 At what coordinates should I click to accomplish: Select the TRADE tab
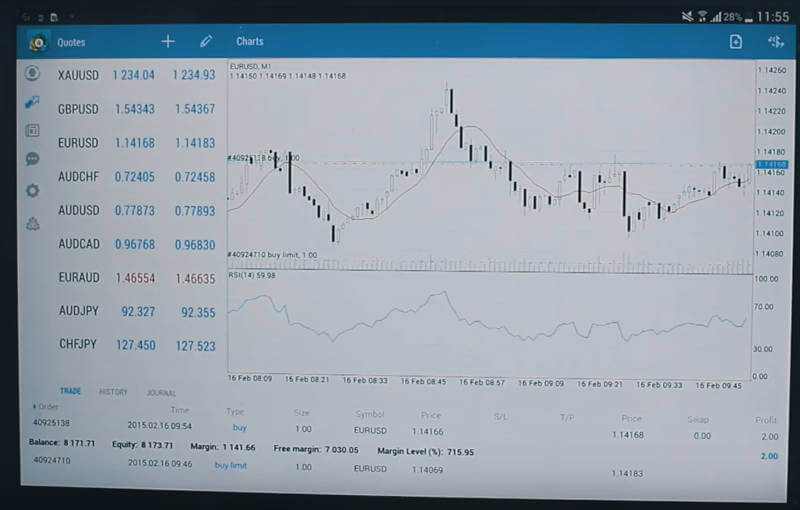70,391
